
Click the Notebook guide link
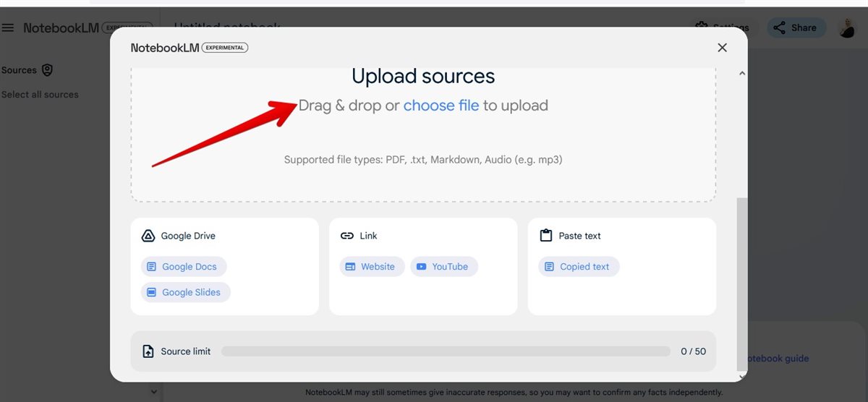[778, 359]
